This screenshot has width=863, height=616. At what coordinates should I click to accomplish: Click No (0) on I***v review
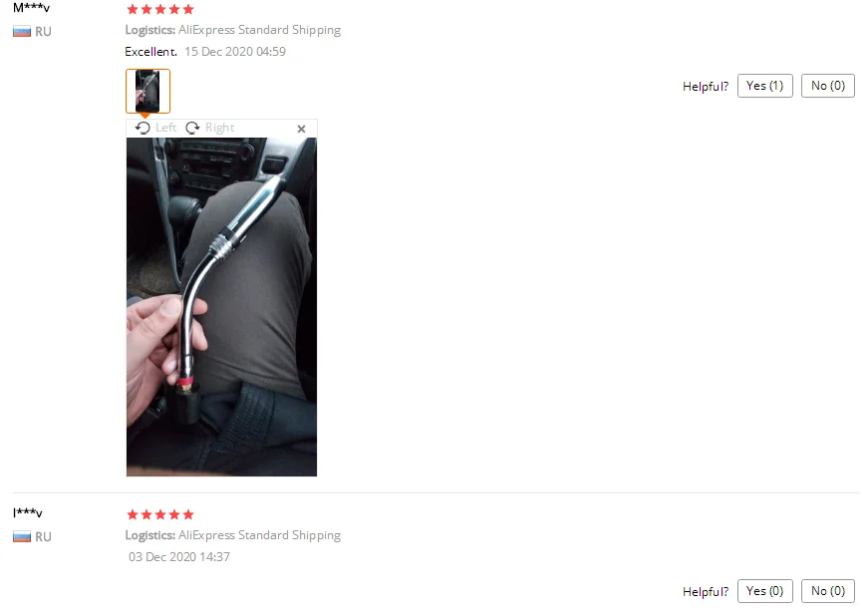point(828,591)
